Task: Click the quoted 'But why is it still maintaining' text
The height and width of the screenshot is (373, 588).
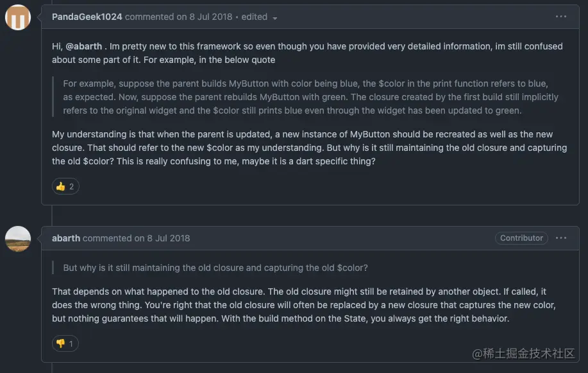Action: [215, 268]
